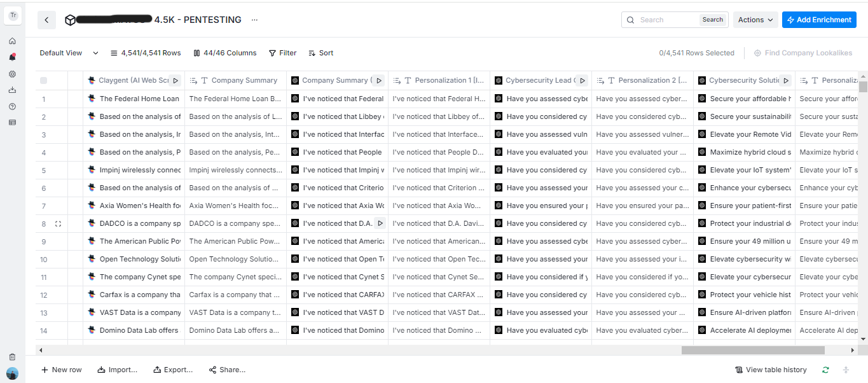Go back using the left chevron button

pyautogui.click(x=46, y=20)
